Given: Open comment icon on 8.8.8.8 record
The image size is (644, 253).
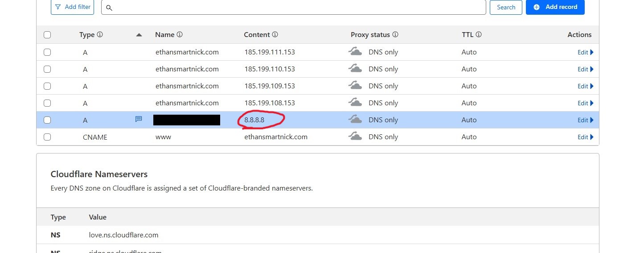Looking at the screenshot, I should [x=139, y=119].
